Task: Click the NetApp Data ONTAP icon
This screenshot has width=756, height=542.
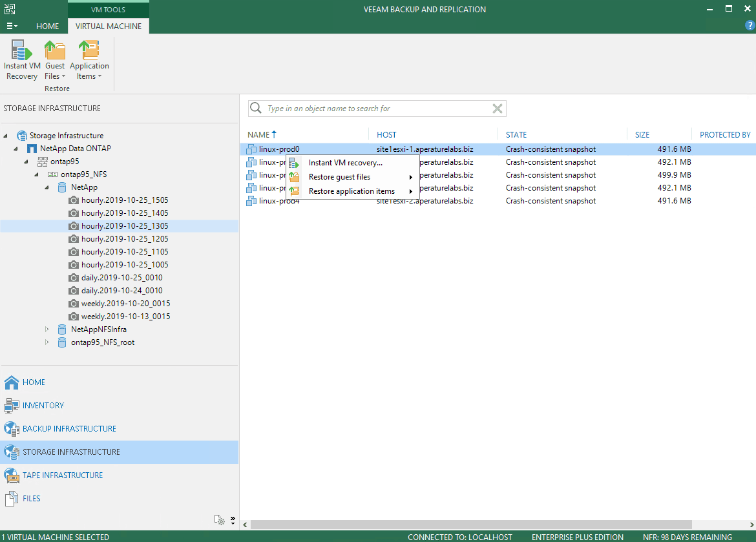Action: coord(32,149)
